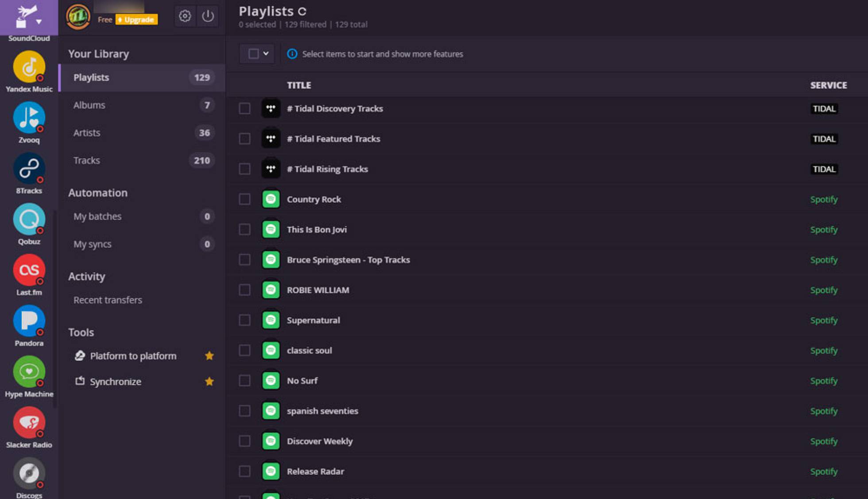Launch the Synchronize tool

(115, 382)
